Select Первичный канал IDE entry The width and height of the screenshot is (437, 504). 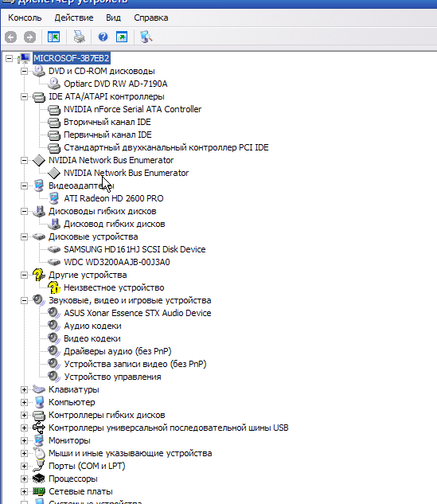coord(107,135)
